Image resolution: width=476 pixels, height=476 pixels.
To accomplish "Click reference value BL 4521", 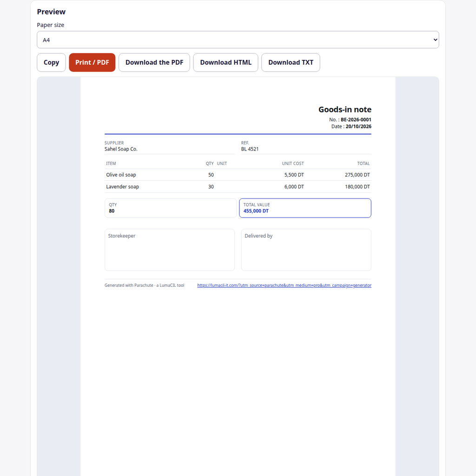I will (x=250, y=149).
